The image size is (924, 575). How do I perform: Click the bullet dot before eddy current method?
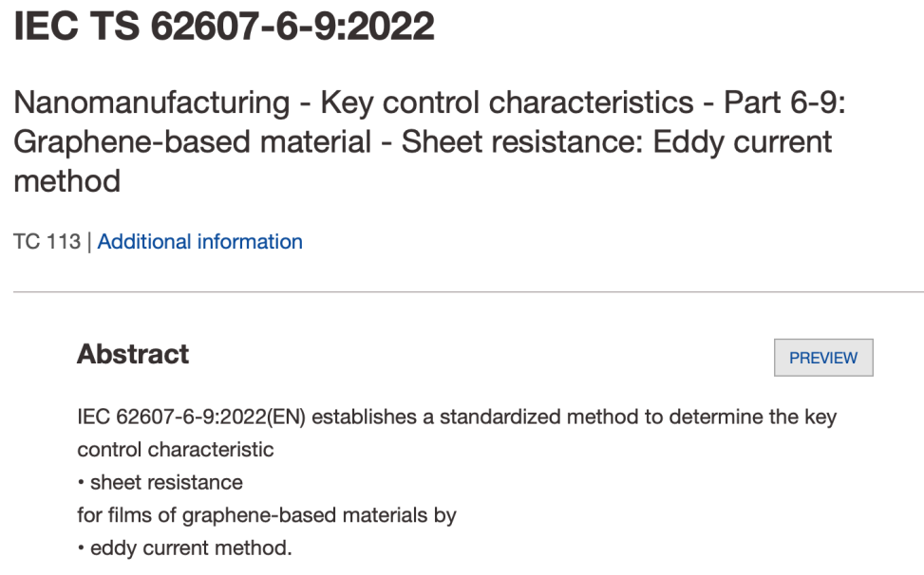81,549
